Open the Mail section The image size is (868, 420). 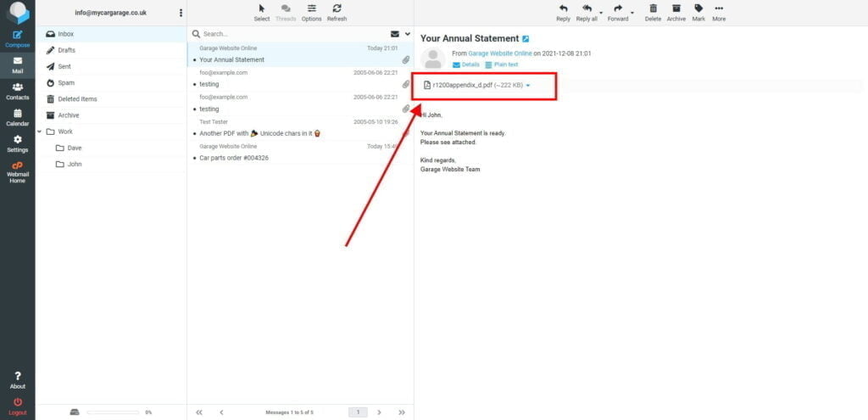[17, 65]
